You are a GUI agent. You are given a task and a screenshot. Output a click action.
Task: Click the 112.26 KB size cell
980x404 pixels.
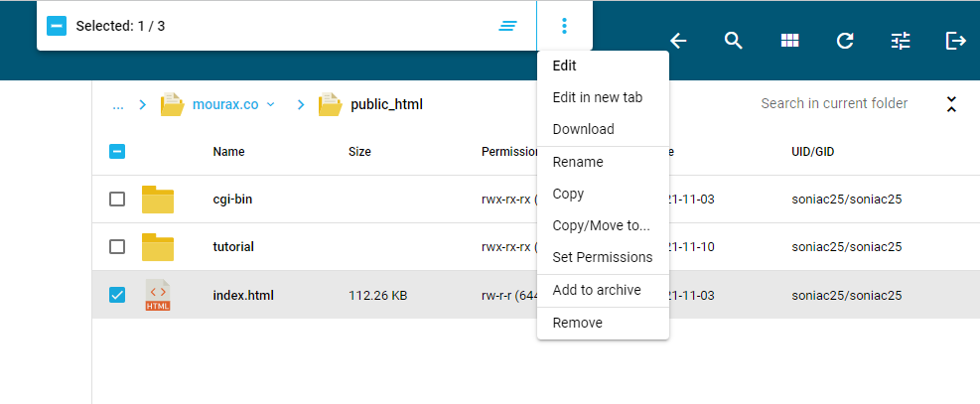pos(378,296)
